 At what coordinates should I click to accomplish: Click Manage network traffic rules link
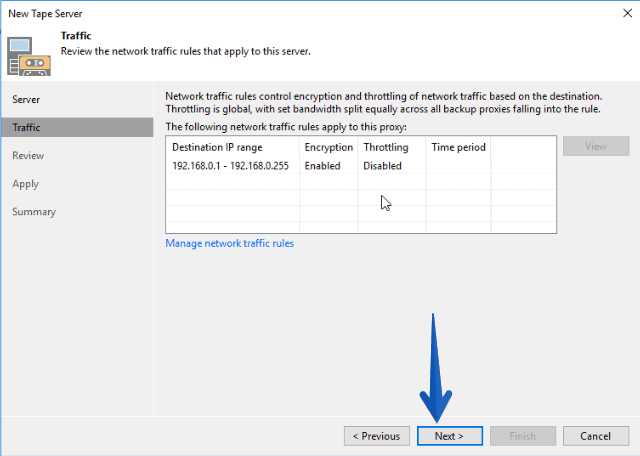click(229, 243)
